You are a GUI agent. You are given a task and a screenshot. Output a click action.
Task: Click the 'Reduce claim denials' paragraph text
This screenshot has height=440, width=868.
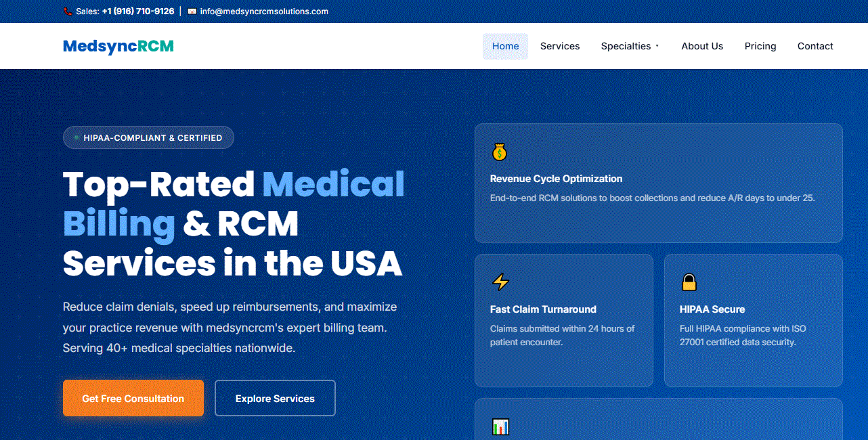click(x=230, y=328)
